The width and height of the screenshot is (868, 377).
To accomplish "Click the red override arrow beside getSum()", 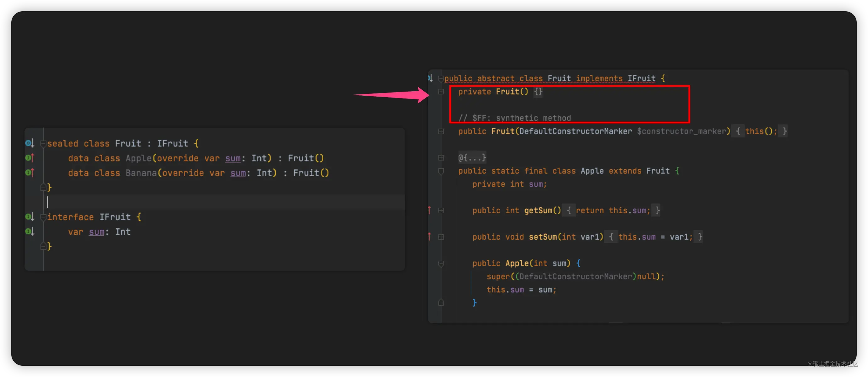I will click(x=429, y=210).
